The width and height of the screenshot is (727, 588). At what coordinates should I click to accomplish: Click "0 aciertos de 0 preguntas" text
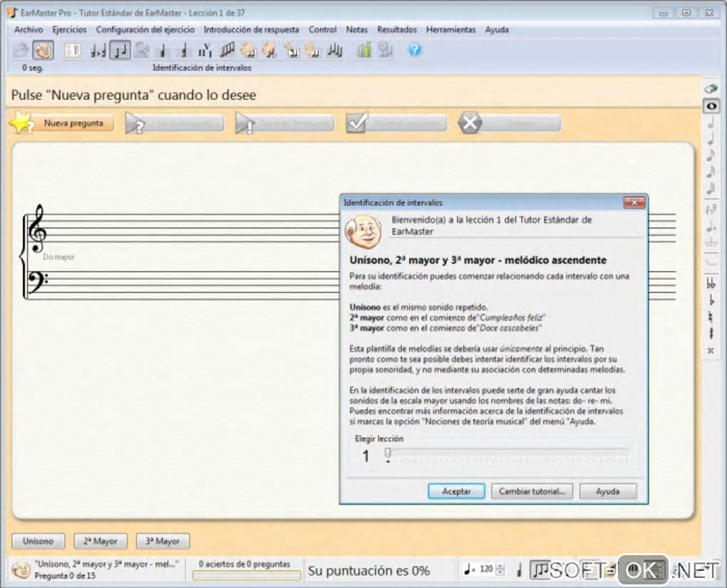click(x=244, y=564)
